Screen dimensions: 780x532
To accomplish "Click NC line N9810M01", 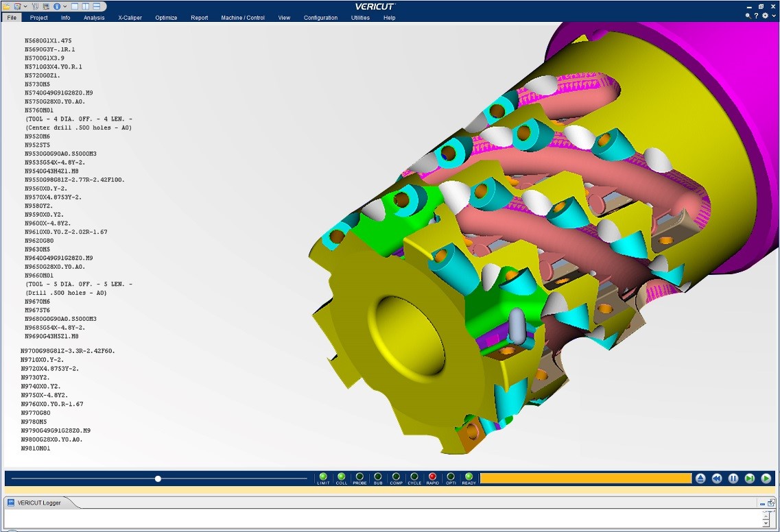I will click(35, 448).
